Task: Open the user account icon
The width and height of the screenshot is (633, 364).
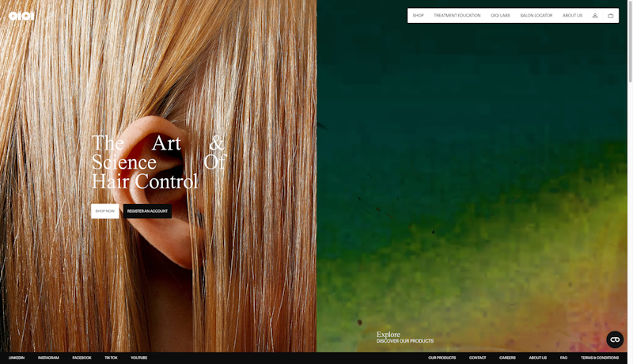Action: point(595,16)
